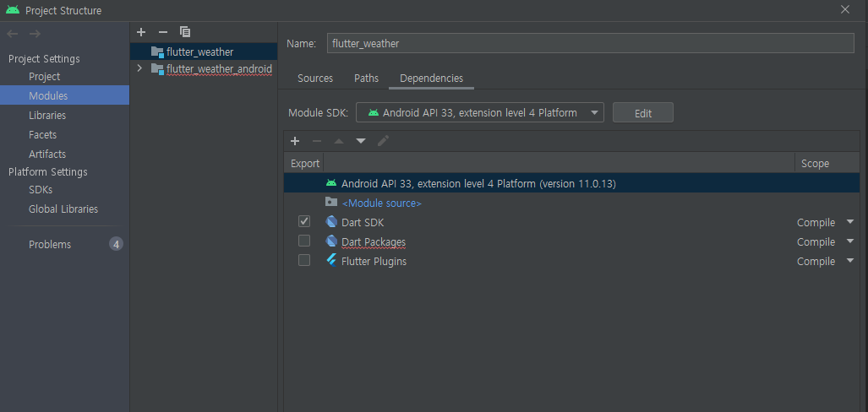Click the Dart SDK icon

pos(331,222)
